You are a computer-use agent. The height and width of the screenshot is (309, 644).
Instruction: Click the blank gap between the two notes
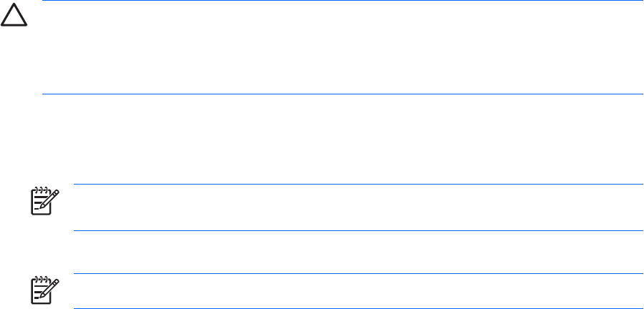[358, 252]
